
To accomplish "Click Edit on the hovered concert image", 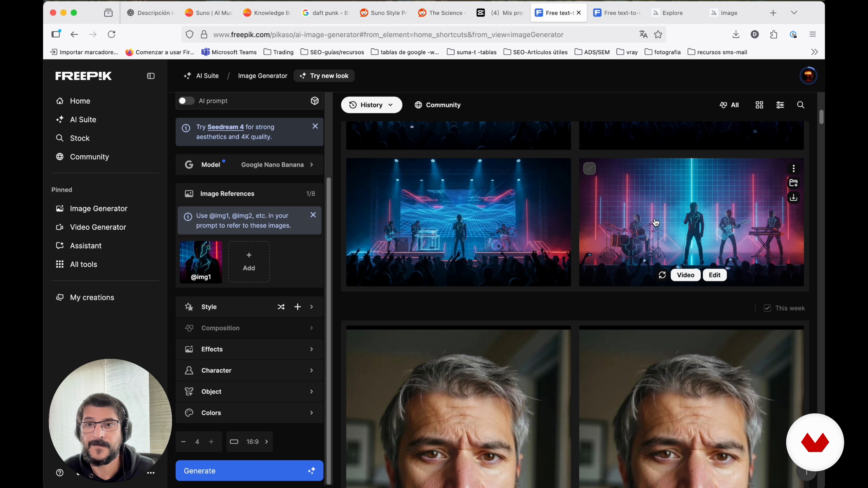I will [714, 275].
